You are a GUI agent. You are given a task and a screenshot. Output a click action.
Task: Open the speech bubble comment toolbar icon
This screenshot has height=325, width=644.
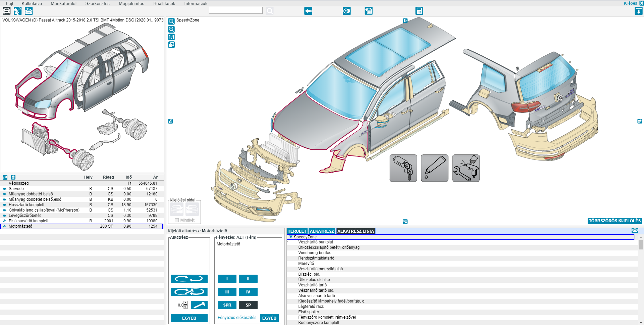347,11
